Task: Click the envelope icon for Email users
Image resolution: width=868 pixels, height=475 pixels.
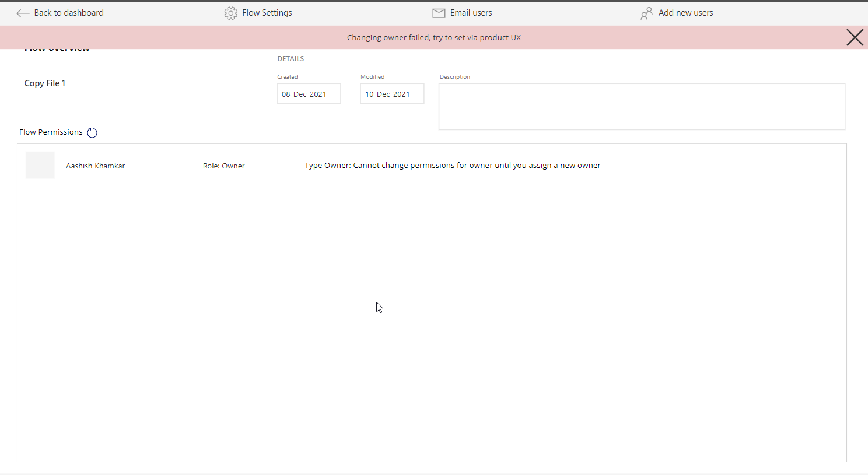Action: pyautogui.click(x=438, y=12)
